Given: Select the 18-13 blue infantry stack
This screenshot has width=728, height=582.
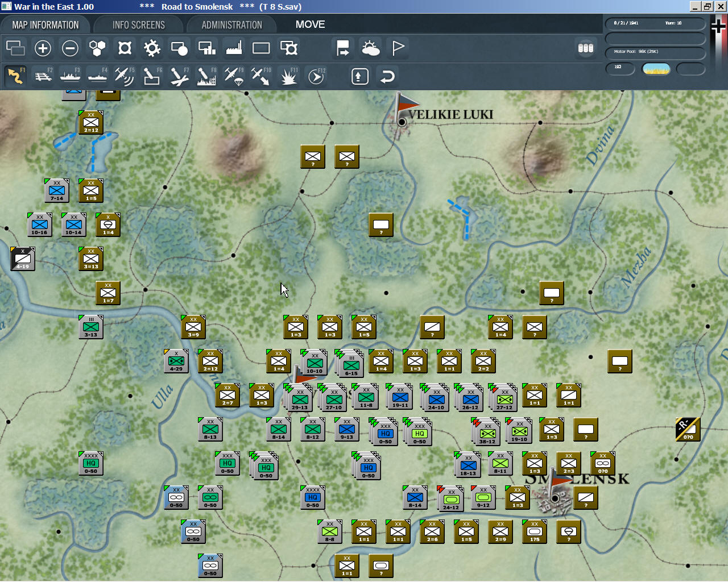Looking at the screenshot, I should click(x=468, y=464).
